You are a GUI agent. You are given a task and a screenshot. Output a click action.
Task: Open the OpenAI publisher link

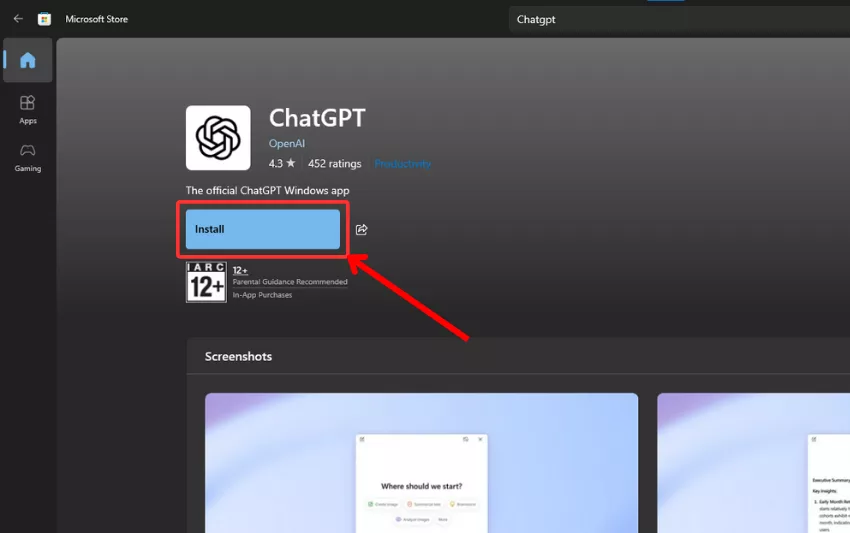[287, 144]
